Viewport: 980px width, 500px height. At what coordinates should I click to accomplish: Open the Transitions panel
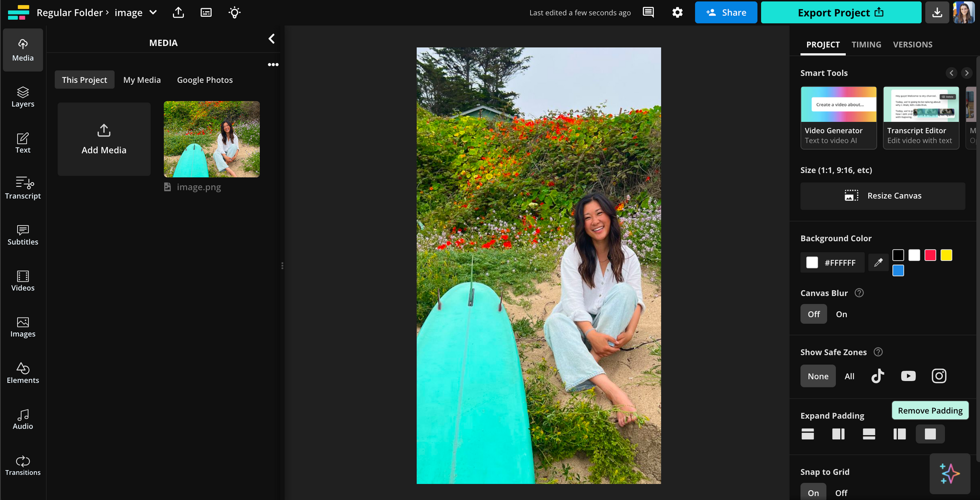[x=23, y=466]
